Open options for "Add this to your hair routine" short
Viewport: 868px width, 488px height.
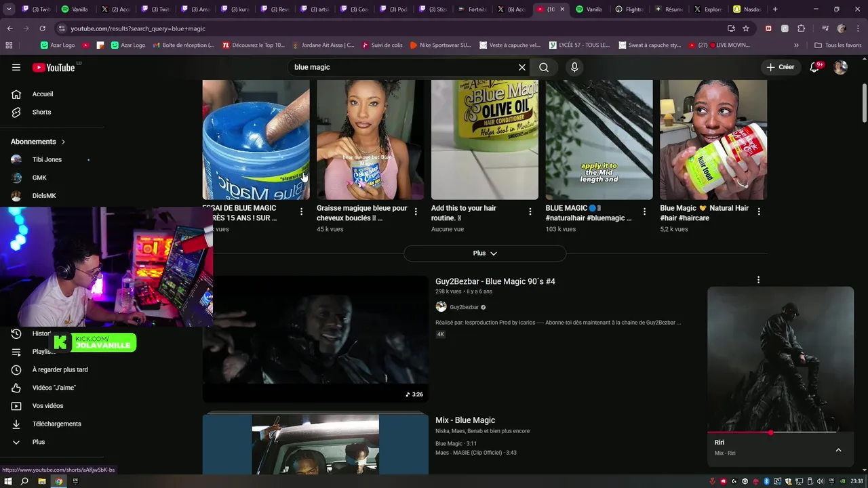click(x=530, y=211)
